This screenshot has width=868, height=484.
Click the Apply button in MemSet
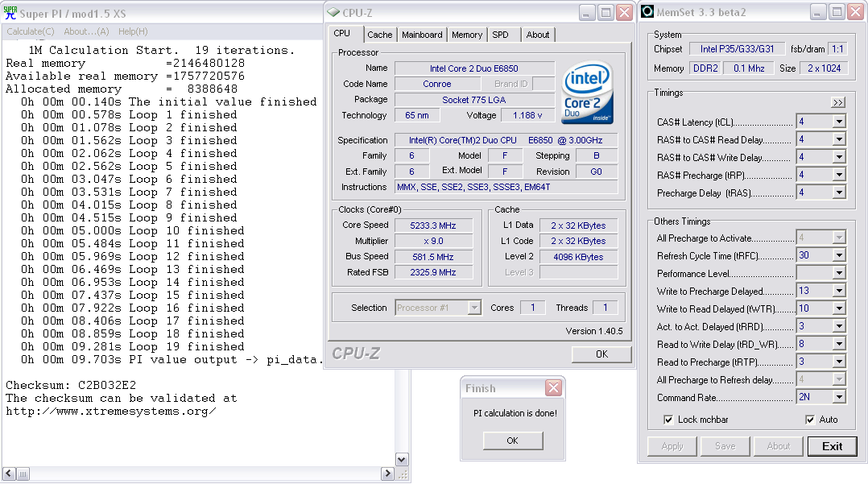pyautogui.click(x=672, y=446)
